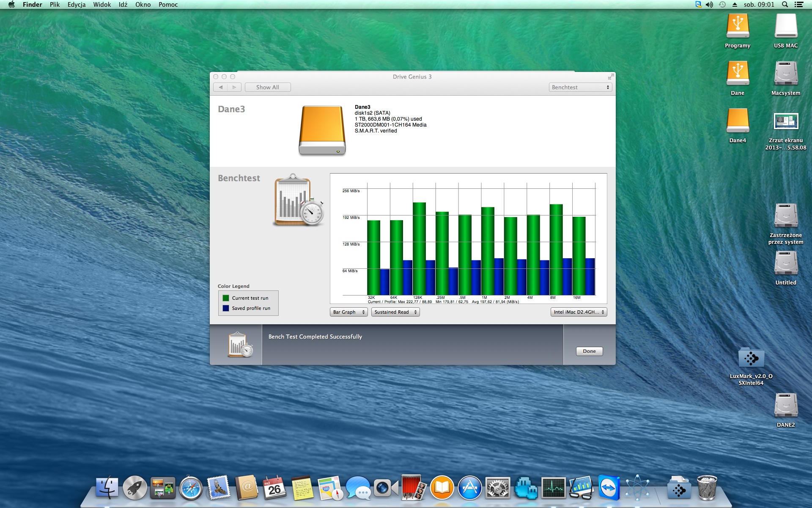Screen dimensions: 812x508
Task: Open Photo Booth from the Dock
Action: point(413,488)
